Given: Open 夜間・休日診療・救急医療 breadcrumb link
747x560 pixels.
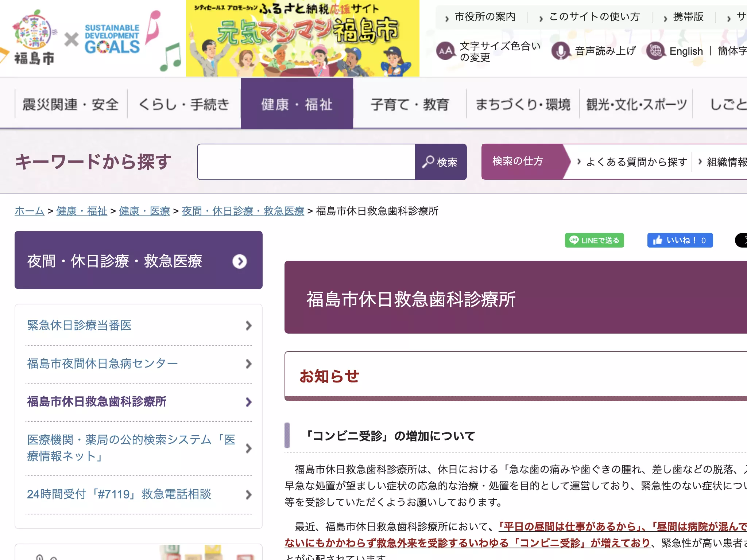Looking at the screenshot, I should click(243, 211).
